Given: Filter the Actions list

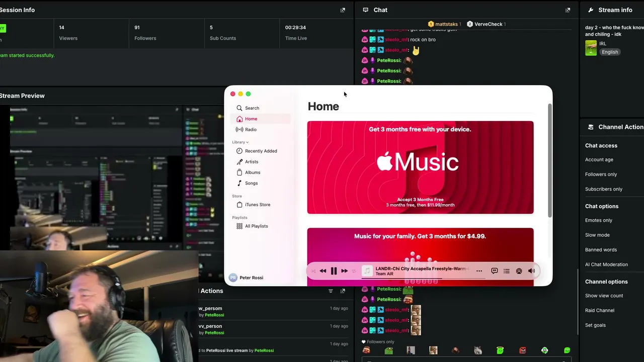Looking at the screenshot, I should click(x=331, y=291).
